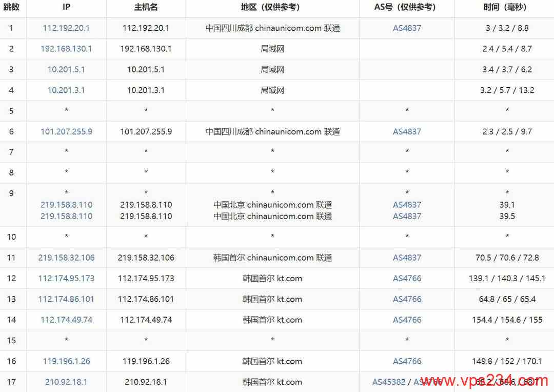Click time value 139.1 / 140.3 / 145.1
Viewport: 554px width, 392px height.
coord(507,279)
